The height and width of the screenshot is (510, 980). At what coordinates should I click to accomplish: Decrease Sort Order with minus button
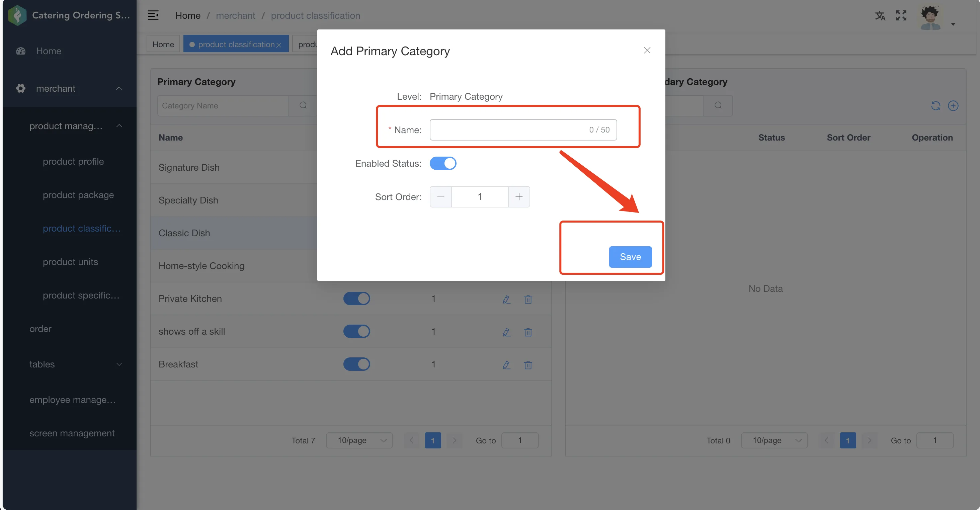point(440,197)
